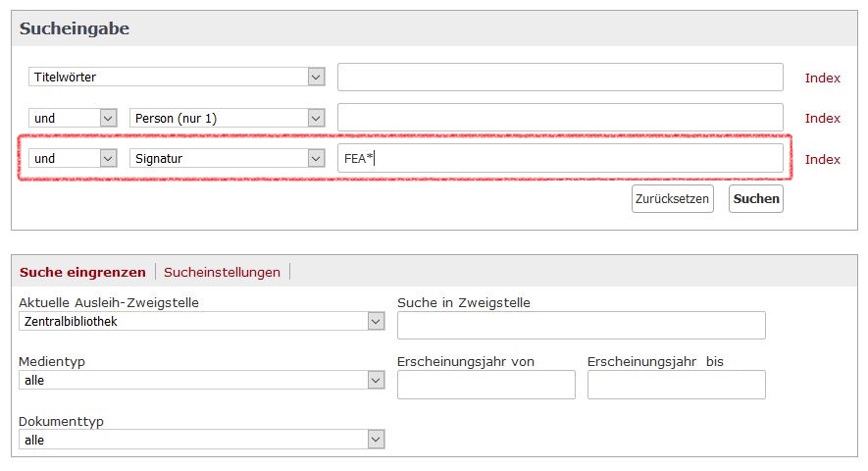Expand the Aktuelle Ausleih-Zweigstelle dropdown
Image resolution: width=868 pixels, height=471 pixels.
201,321
